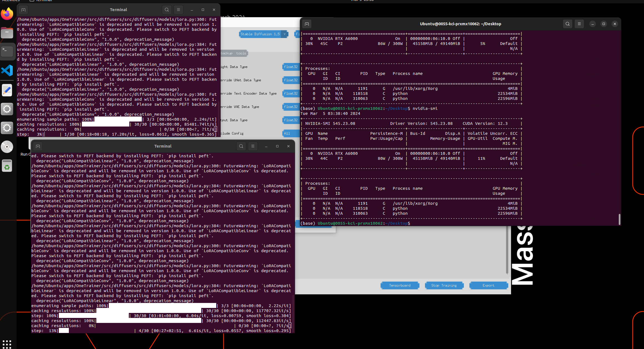Screen dimensions: 644x349
Task: Open a new tab in the bottom Terminal window
Action: pos(38,146)
